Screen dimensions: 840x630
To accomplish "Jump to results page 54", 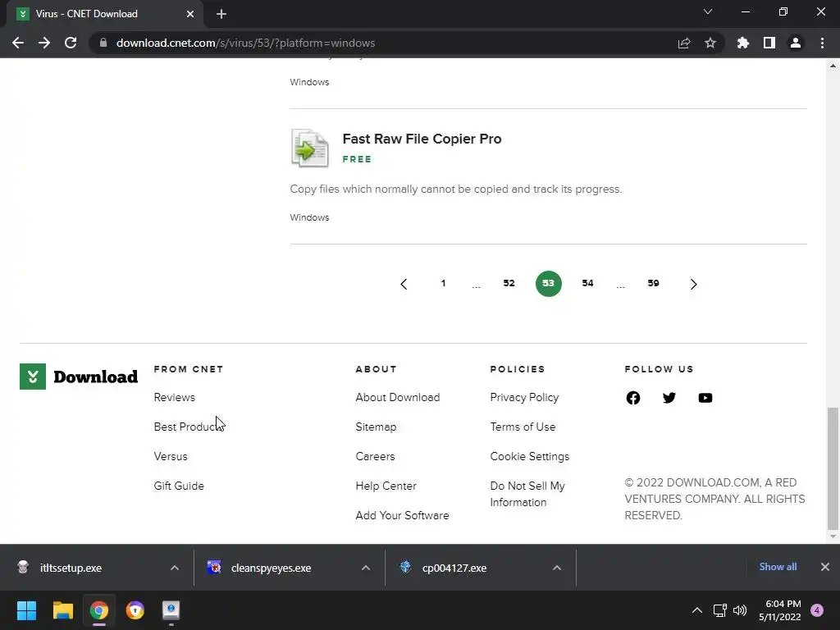I will pyautogui.click(x=587, y=283).
